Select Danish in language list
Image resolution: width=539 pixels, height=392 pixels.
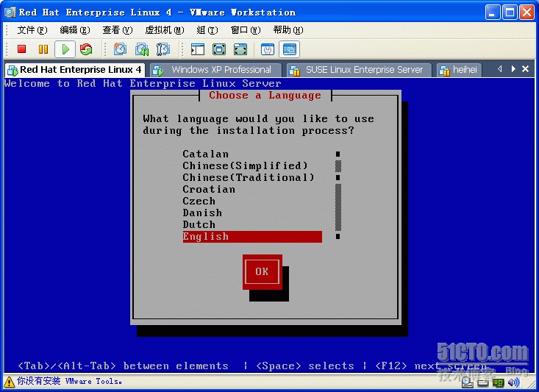tap(252, 213)
